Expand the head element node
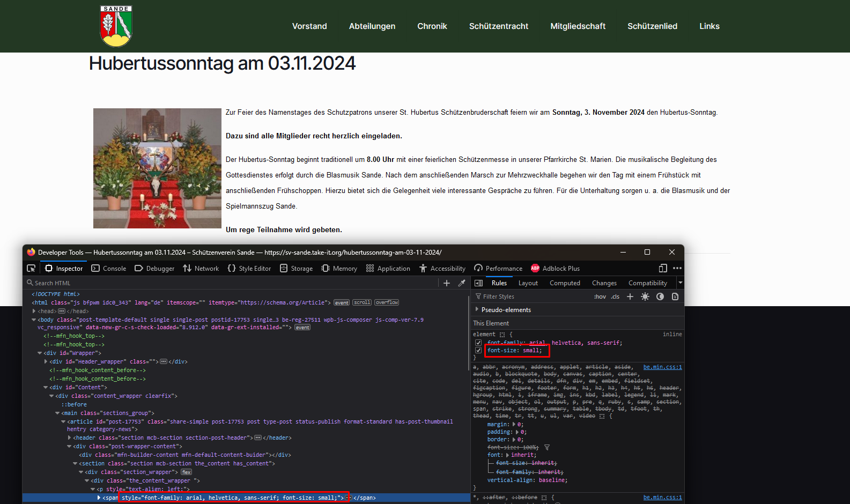This screenshot has height=504, width=850. [34, 311]
